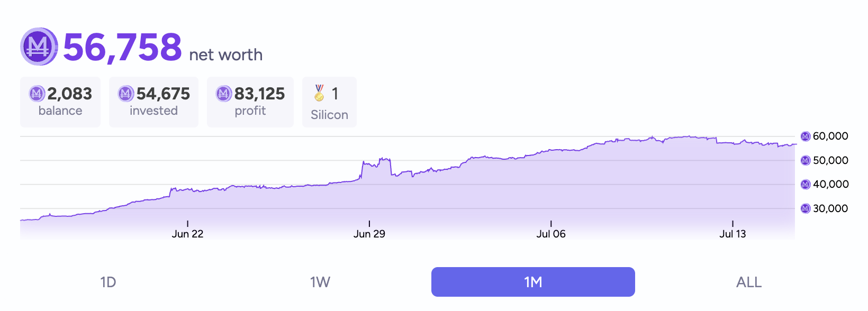Open the invested stat card
868x311 pixels.
pyautogui.click(x=153, y=102)
